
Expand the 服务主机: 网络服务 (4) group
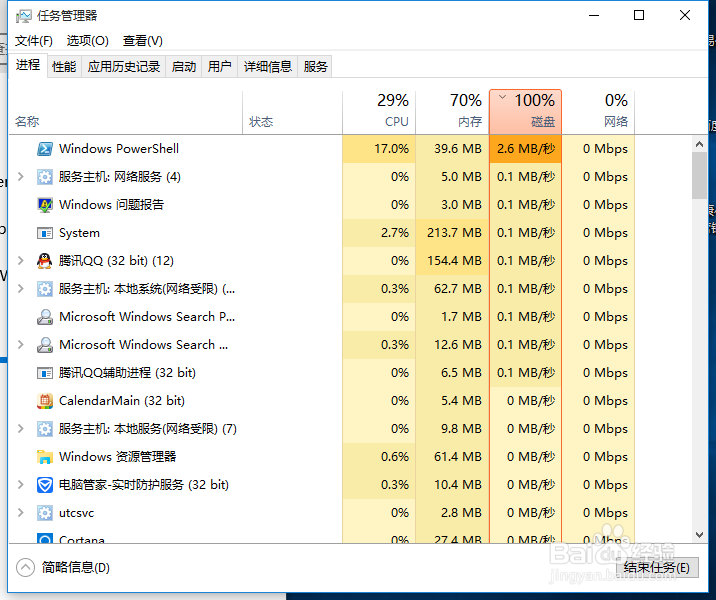[21, 177]
